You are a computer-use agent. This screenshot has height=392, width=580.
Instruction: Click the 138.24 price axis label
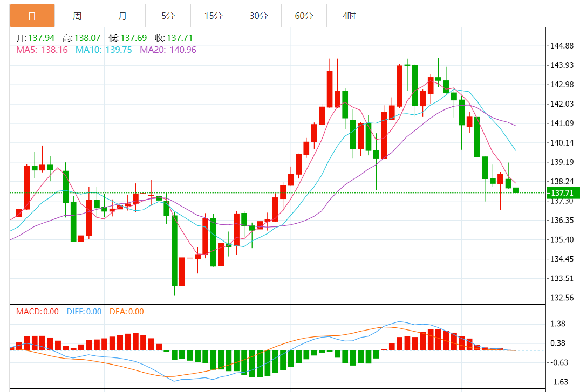[x=562, y=181]
